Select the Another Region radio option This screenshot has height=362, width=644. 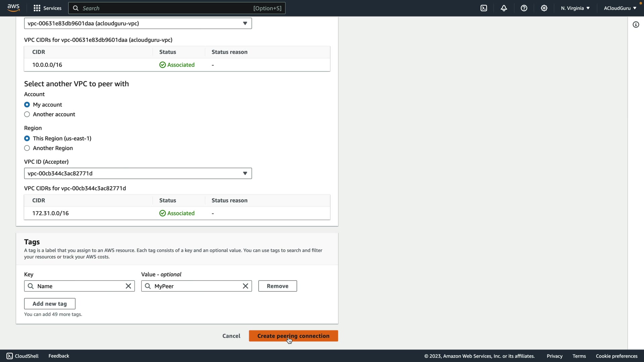[x=27, y=148]
